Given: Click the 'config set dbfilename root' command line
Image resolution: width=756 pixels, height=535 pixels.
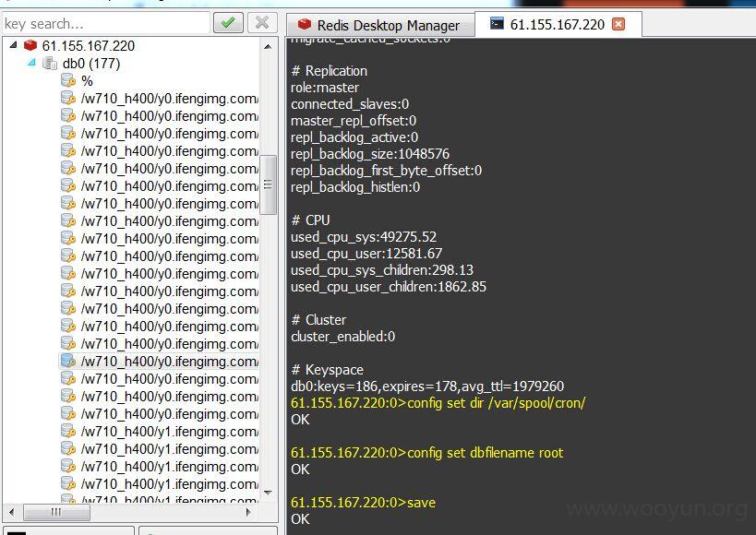Looking at the screenshot, I should pos(426,453).
